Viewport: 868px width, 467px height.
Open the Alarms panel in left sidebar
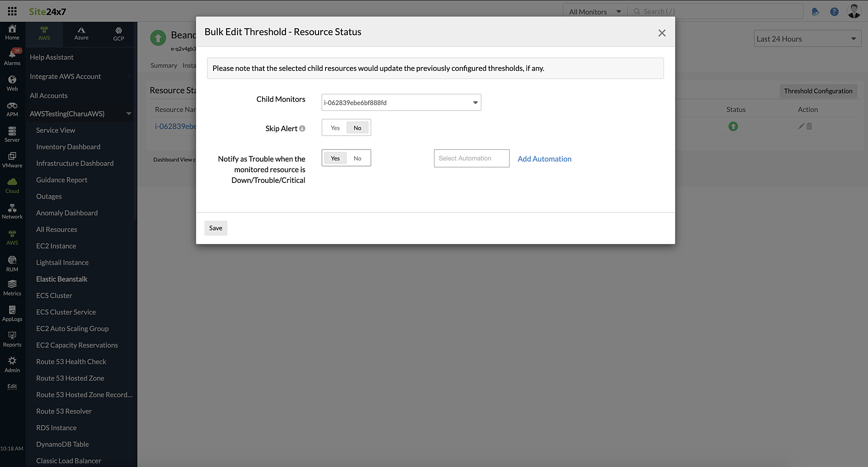(12, 56)
